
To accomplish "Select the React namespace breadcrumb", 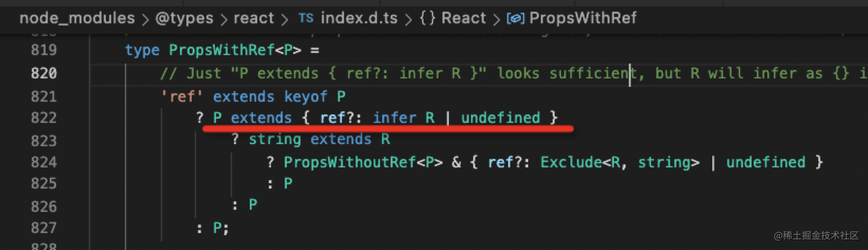I will [463, 18].
